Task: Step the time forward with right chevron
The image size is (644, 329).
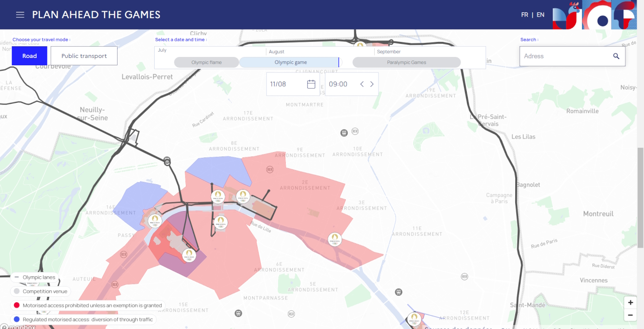Action: point(371,84)
